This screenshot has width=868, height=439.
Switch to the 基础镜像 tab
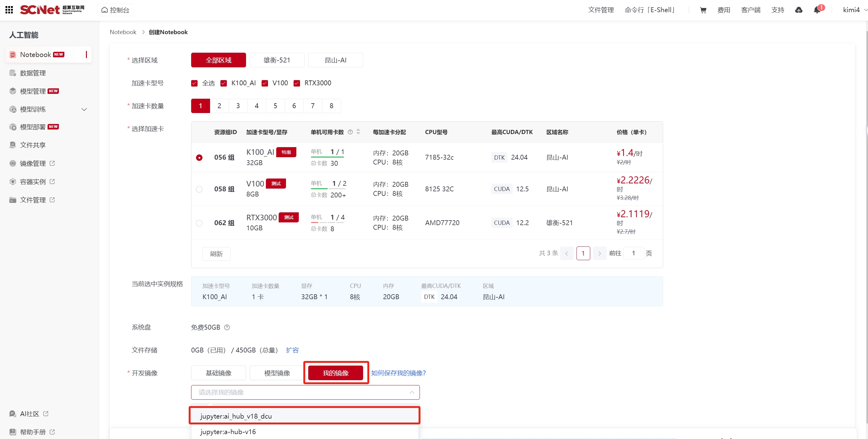[218, 373]
